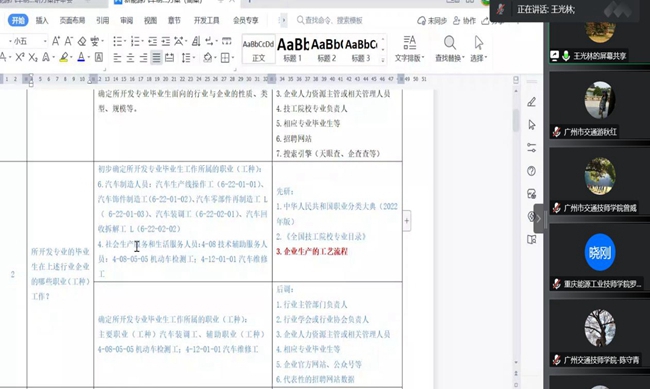Apply the 标题 1 heading style
This screenshot has height=389, width=650.
(293, 49)
